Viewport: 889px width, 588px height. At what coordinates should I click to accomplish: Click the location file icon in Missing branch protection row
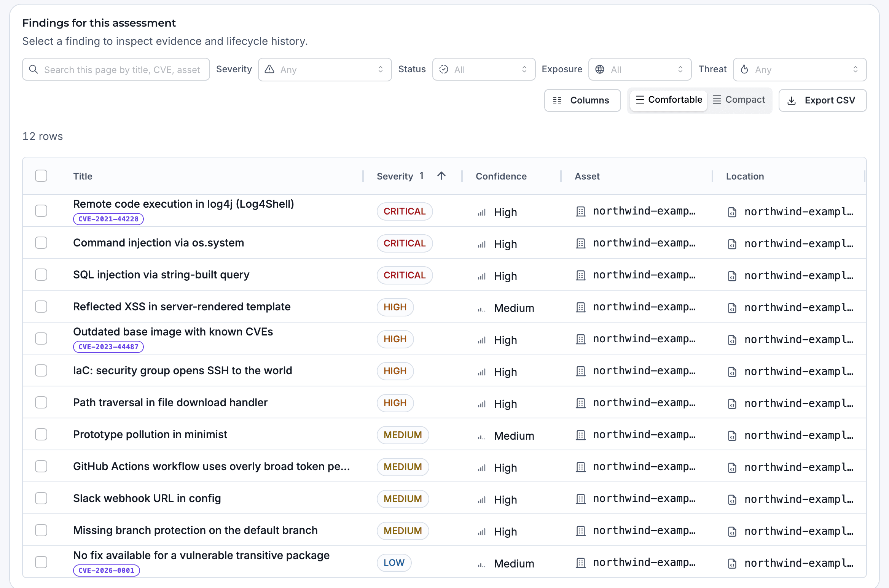coord(732,531)
